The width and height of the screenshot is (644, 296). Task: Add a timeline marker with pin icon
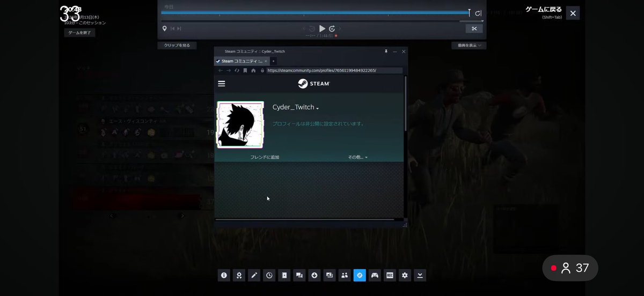pos(165,28)
